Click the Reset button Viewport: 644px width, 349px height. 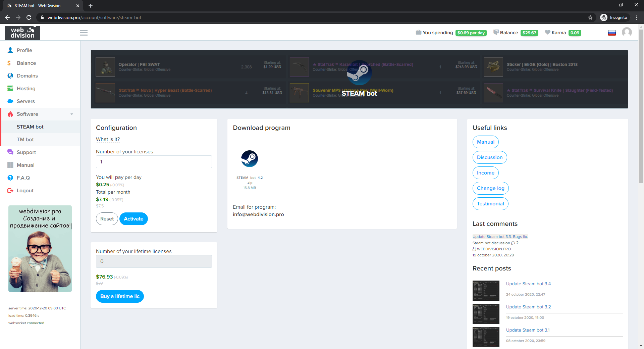click(107, 219)
